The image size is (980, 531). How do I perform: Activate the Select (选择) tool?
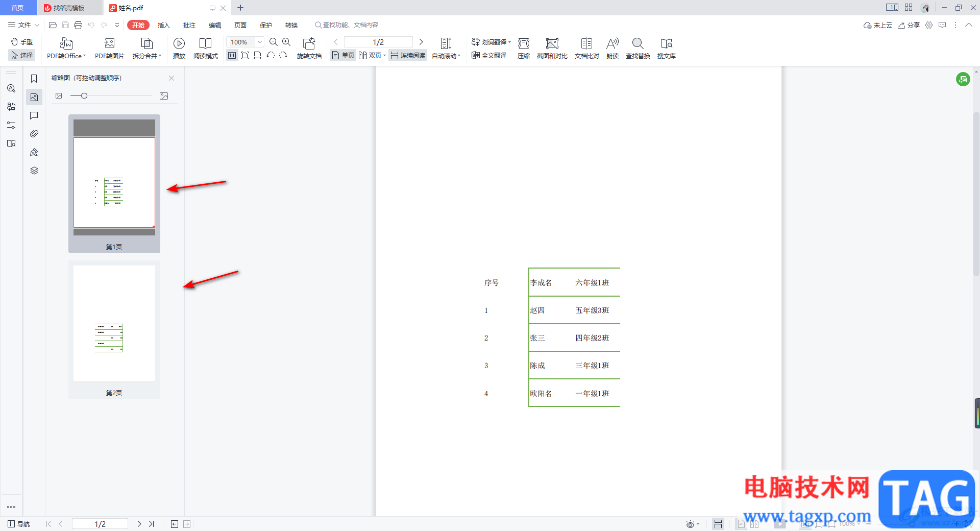22,55
